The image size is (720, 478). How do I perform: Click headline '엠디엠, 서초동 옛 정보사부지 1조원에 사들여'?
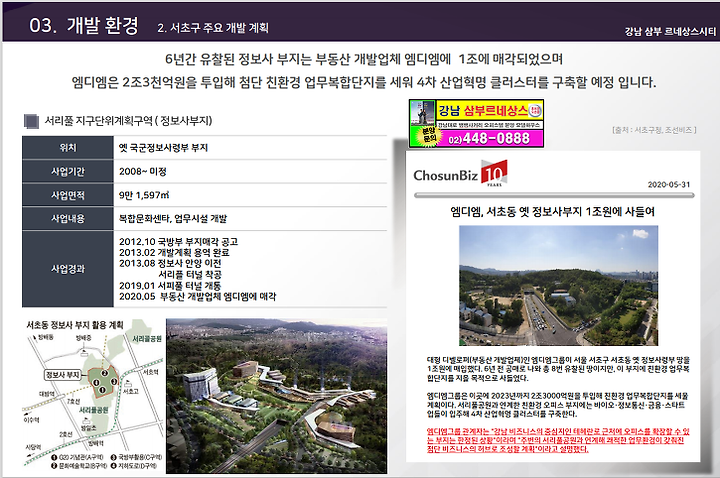(x=552, y=212)
